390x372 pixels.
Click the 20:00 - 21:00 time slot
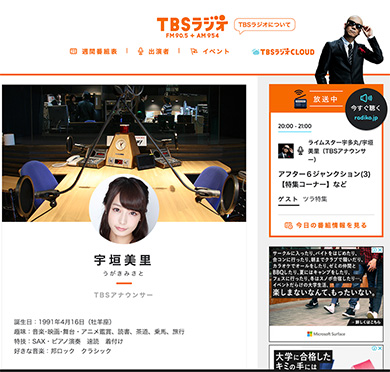click(x=295, y=126)
